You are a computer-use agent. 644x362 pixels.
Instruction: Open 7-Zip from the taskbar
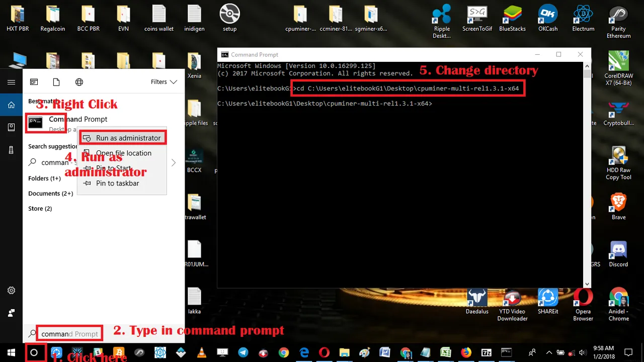click(487, 352)
